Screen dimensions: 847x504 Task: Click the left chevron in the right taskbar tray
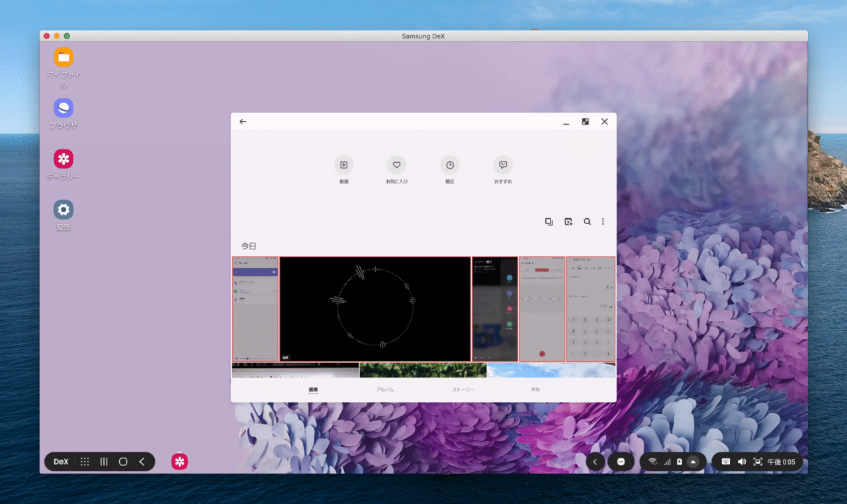[596, 462]
